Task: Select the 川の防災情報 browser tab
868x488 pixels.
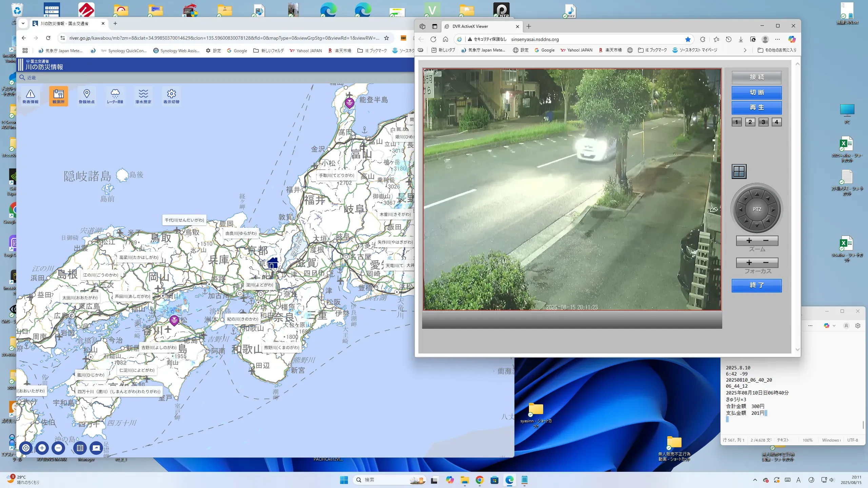Action: (x=64, y=23)
